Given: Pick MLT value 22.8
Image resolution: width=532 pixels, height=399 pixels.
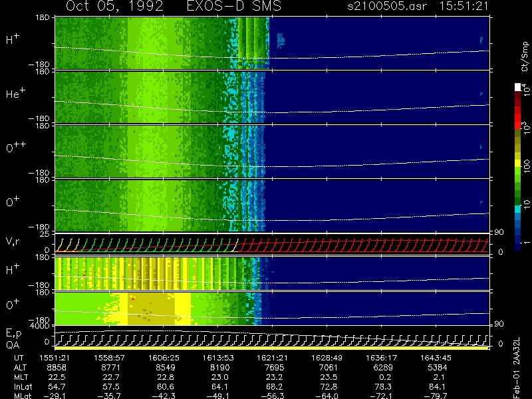Looking at the screenshot, I should 166,377.
